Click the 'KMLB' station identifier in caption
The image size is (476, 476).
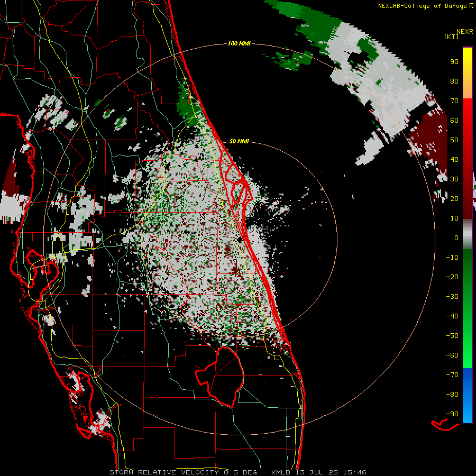click(x=281, y=472)
